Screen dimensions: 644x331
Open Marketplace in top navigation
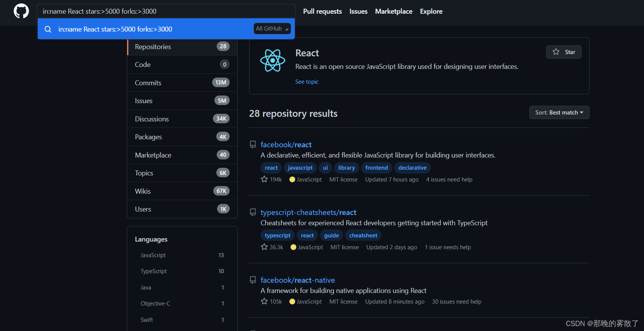394,11
